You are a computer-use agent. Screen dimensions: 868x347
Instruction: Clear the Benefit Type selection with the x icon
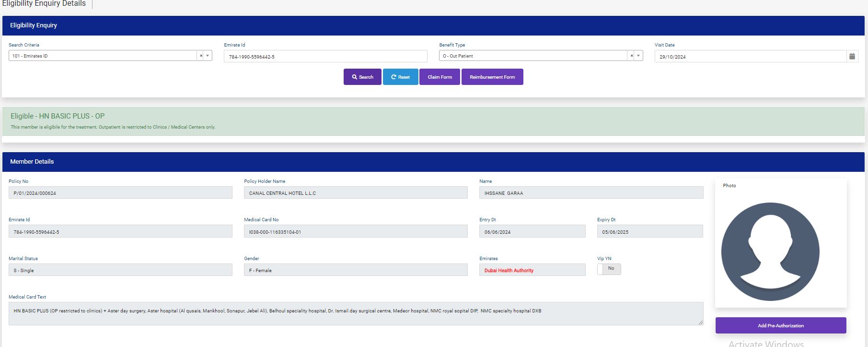pos(632,56)
